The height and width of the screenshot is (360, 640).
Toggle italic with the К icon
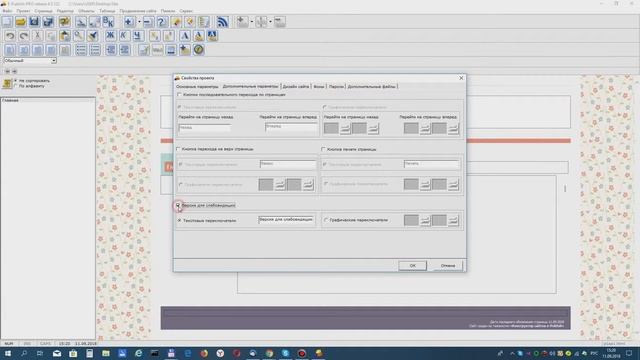click(x=124, y=36)
